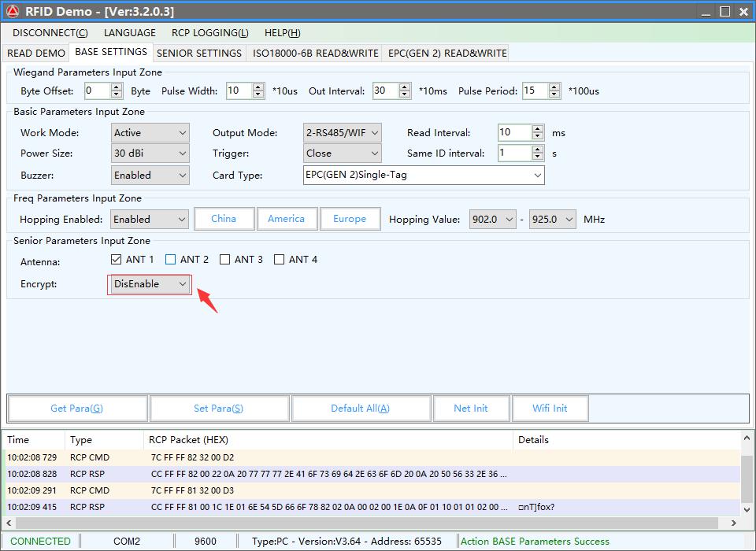The image size is (756, 551).
Task: Click the Wifi Init button
Action: [x=550, y=409]
